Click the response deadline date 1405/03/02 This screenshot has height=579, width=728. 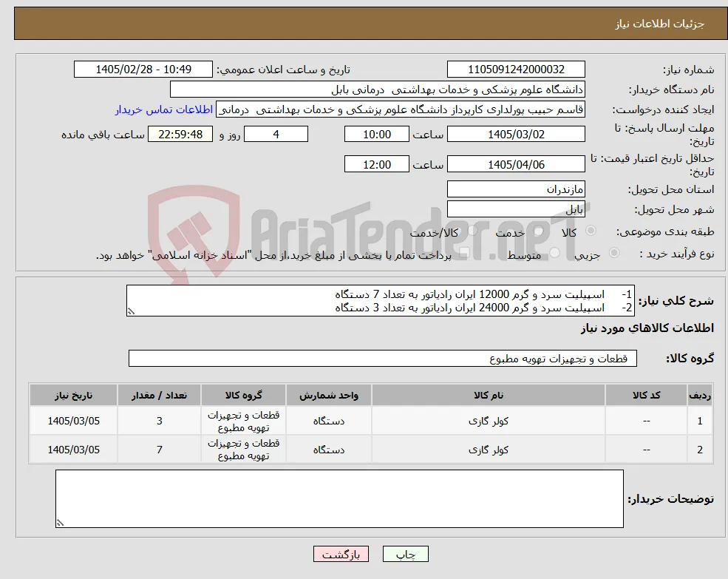click(516, 135)
